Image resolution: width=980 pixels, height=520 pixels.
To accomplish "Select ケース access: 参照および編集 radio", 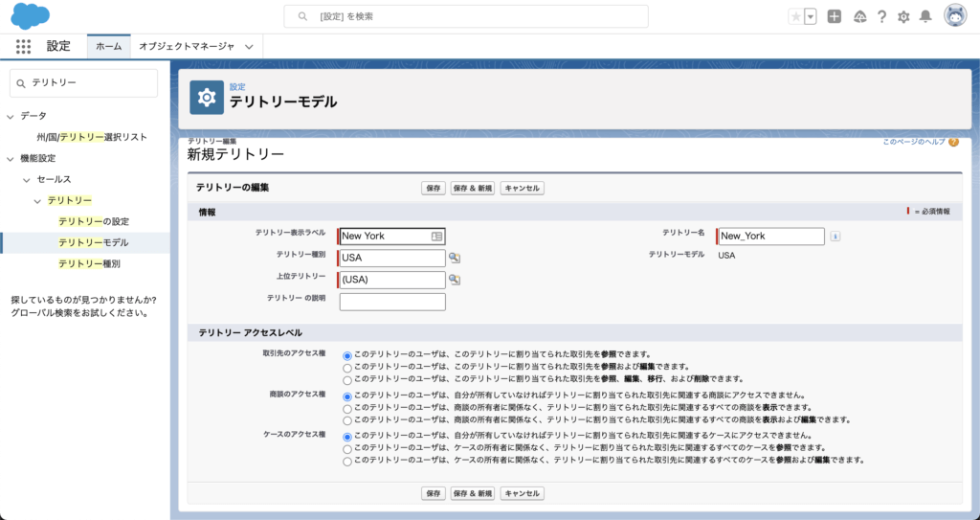I will (x=347, y=462).
